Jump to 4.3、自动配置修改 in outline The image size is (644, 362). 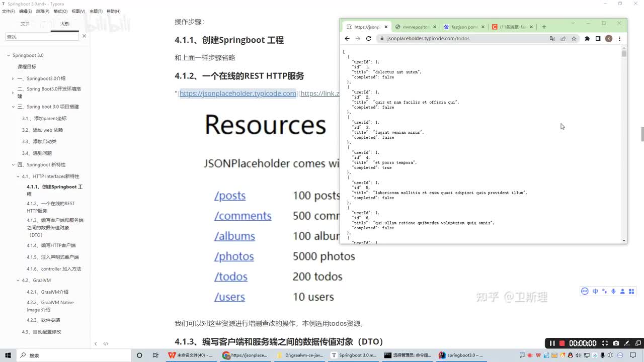tap(41, 332)
